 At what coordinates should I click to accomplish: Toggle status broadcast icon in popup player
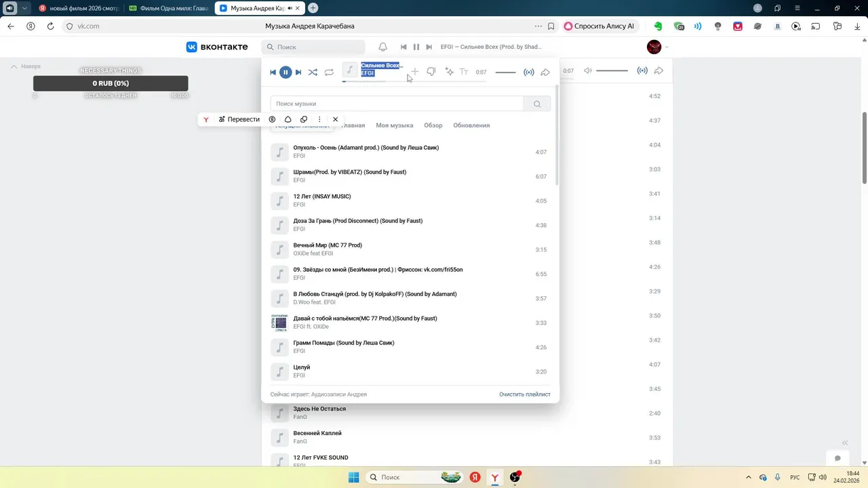529,72
